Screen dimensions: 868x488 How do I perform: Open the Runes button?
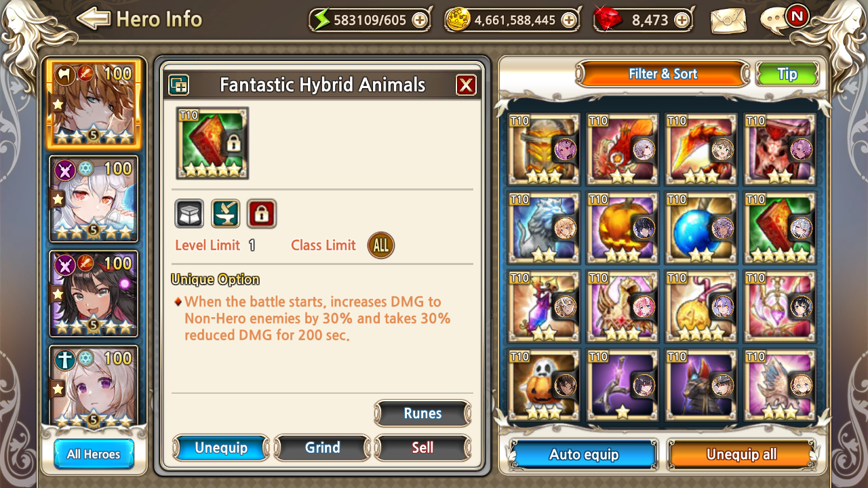(x=422, y=413)
